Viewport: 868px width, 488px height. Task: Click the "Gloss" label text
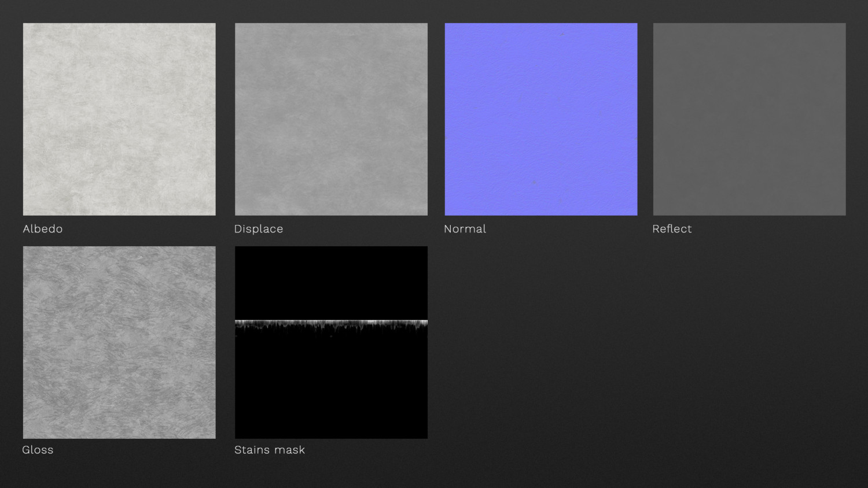pyautogui.click(x=38, y=450)
